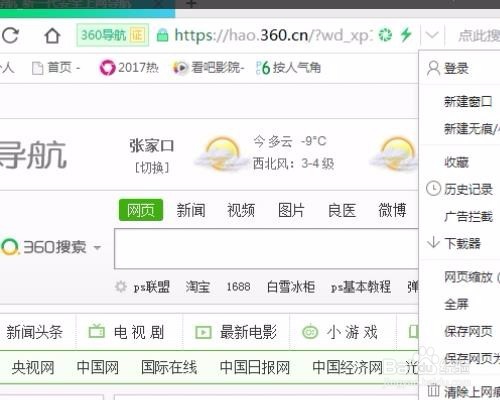The image size is (500, 400).
Task: Go to the browser home page icon
Action: [52, 35]
